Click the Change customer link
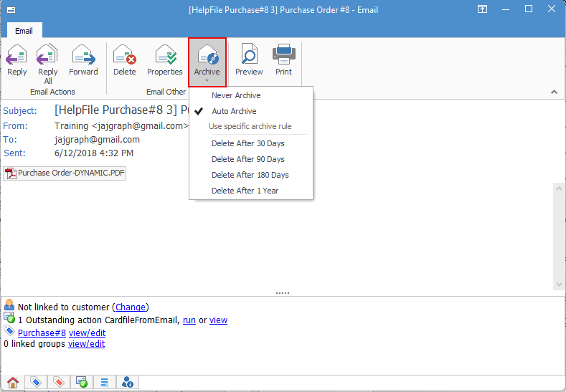This screenshot has height=392, width=566. 131,307
